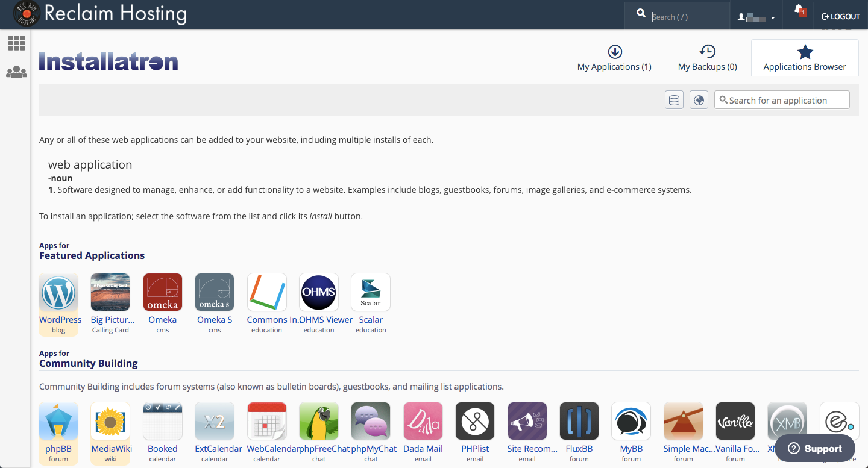View the notifications bell icon
Screen dimensions: 868x468
point(799,10)
